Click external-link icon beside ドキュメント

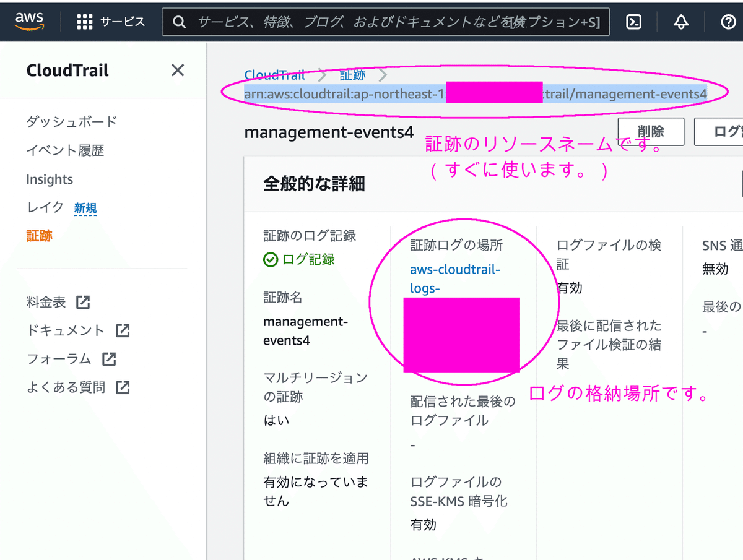[123, 330]
